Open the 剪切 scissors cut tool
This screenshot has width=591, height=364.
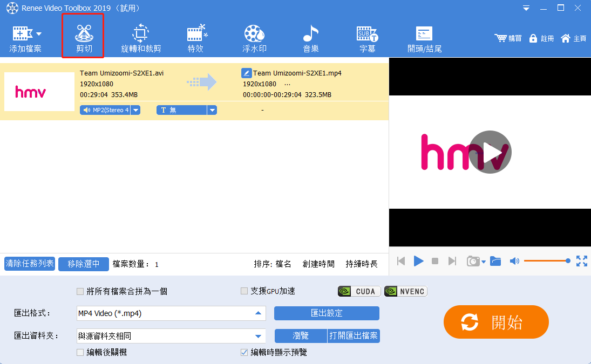coord(84,38)
